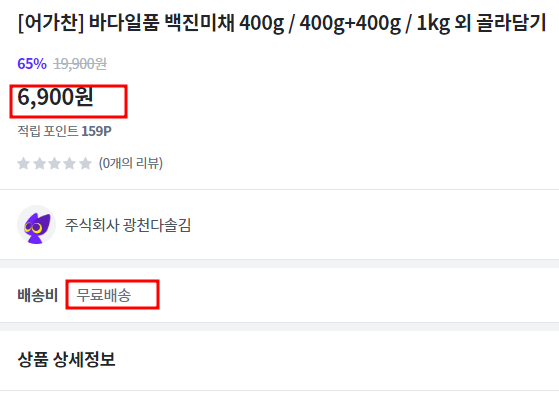Select the fifth rating star
Image resolution: width=559 pixels, height=394 pixels.
tap(85, 164)
